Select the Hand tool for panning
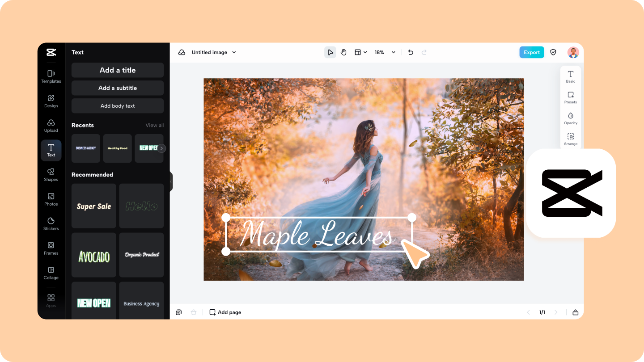Viewport: 644px width, 362px height. (343, 52)
